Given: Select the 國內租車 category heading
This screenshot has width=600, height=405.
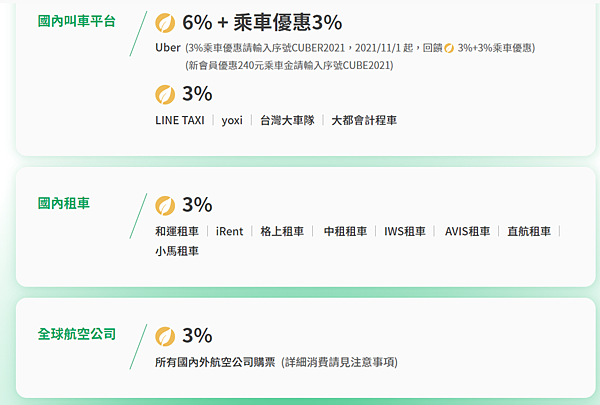Looking at the screenshot, I should pyautogui.click(x=64, y=203).
